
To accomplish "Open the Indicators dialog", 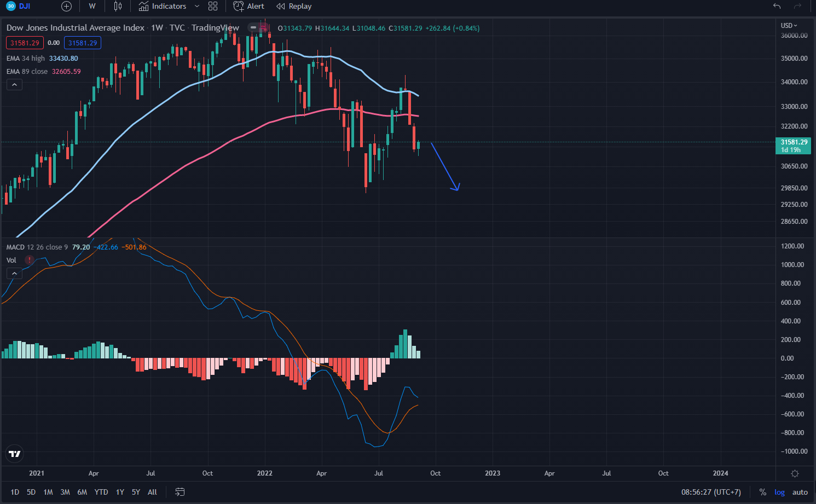I will 163,7.
